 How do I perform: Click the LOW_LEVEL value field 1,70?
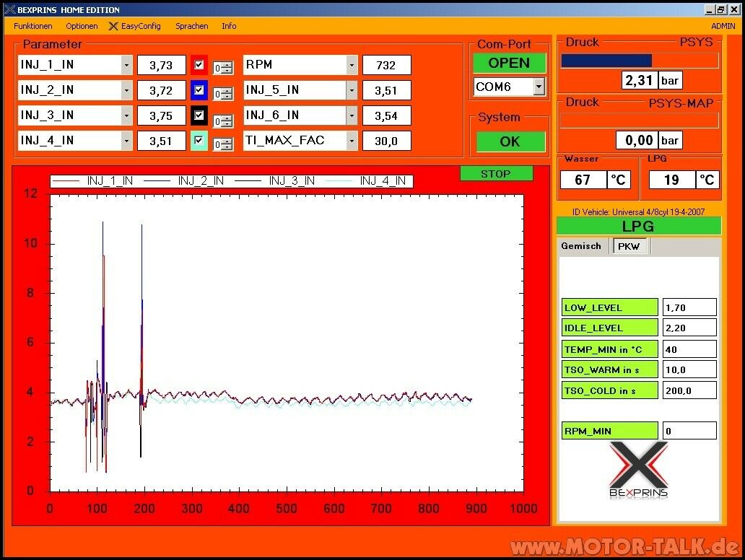tap(689, 307)
